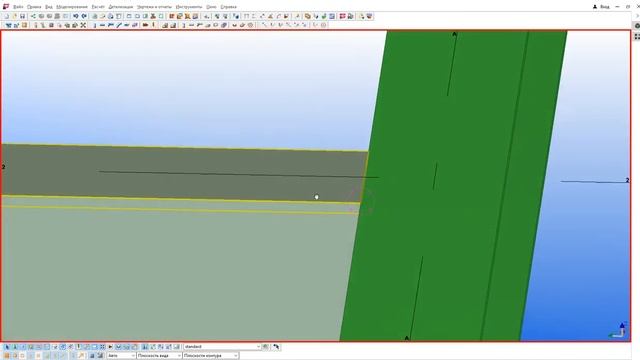640x360 pixels.
Task: Create a steel polybeam
Action: (x=111, y=25)
